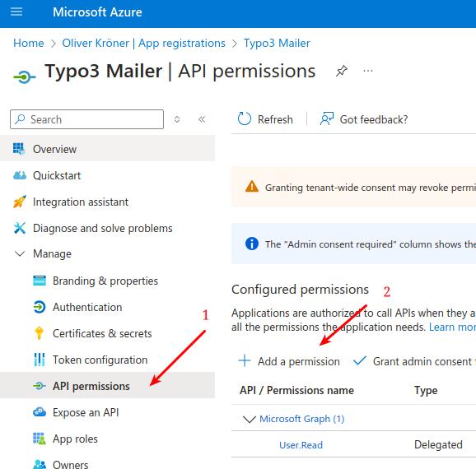
Task: Click the Diagnose tools wrench icon
Action: coord(20,228)
